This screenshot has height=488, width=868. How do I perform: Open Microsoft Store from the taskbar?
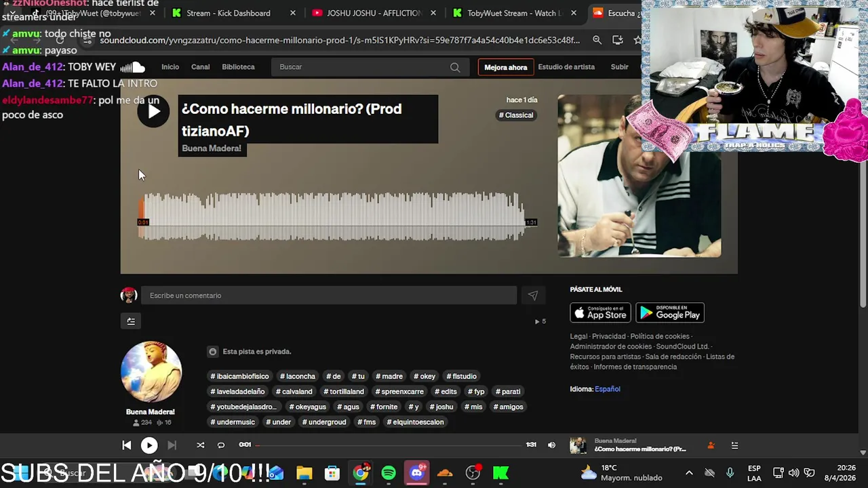[332, 473]
